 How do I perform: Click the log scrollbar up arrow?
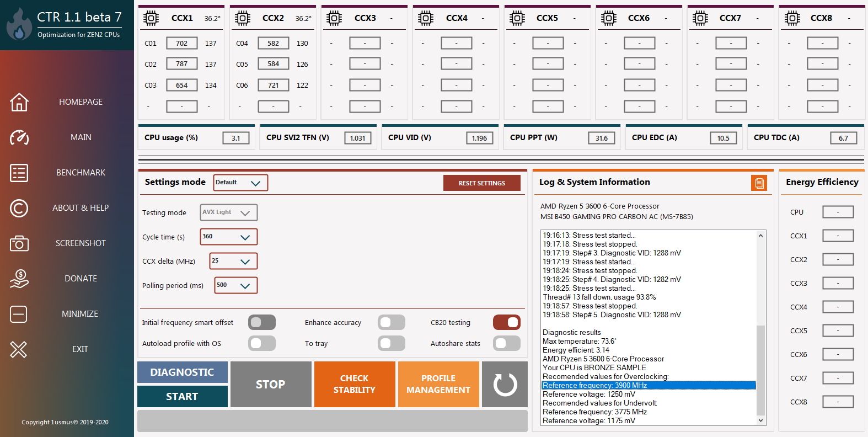[761, 236]
